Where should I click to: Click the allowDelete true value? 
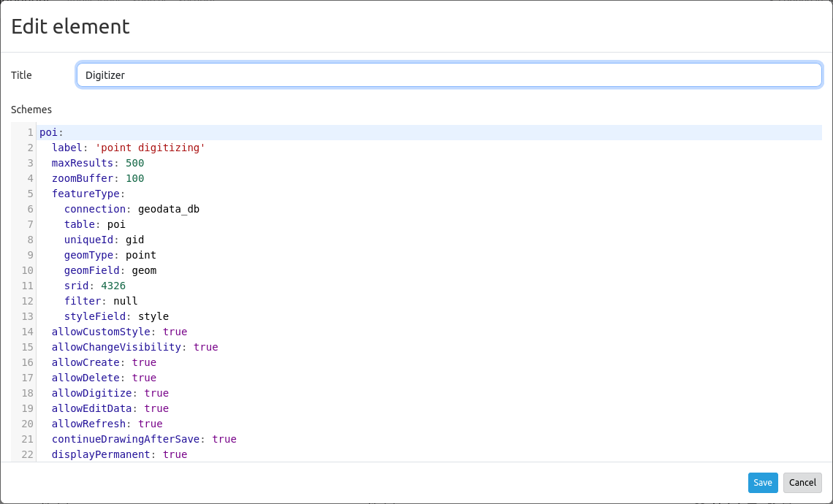[144, 378]
